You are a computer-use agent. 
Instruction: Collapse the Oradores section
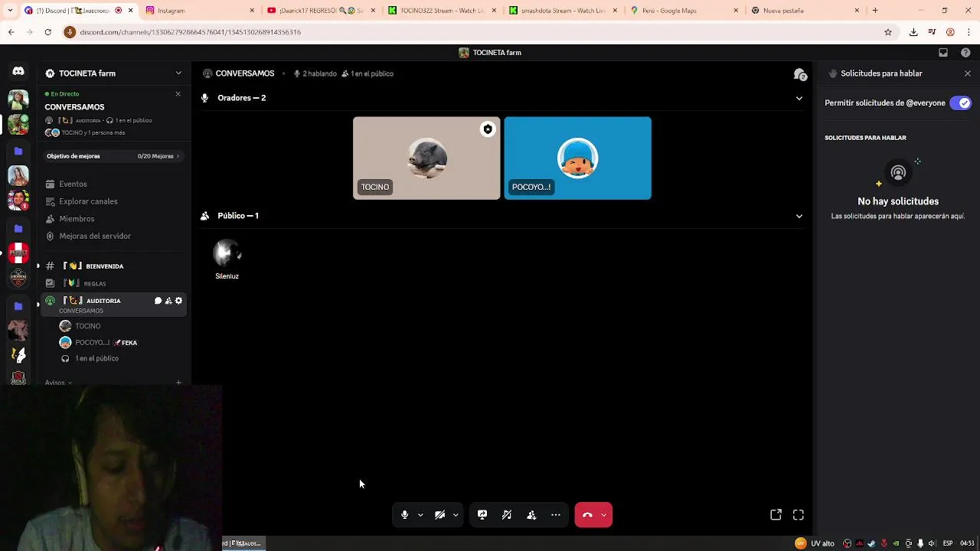(x=799, y=98)
